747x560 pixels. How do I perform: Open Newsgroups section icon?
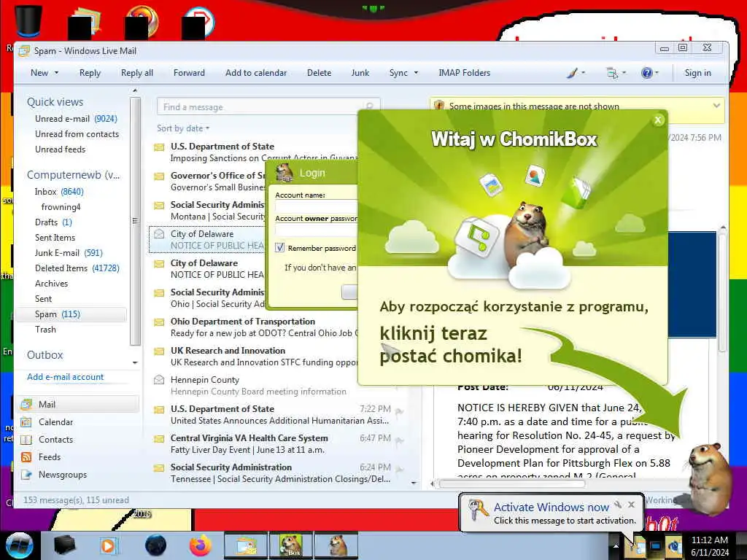[x=26, y=475]
